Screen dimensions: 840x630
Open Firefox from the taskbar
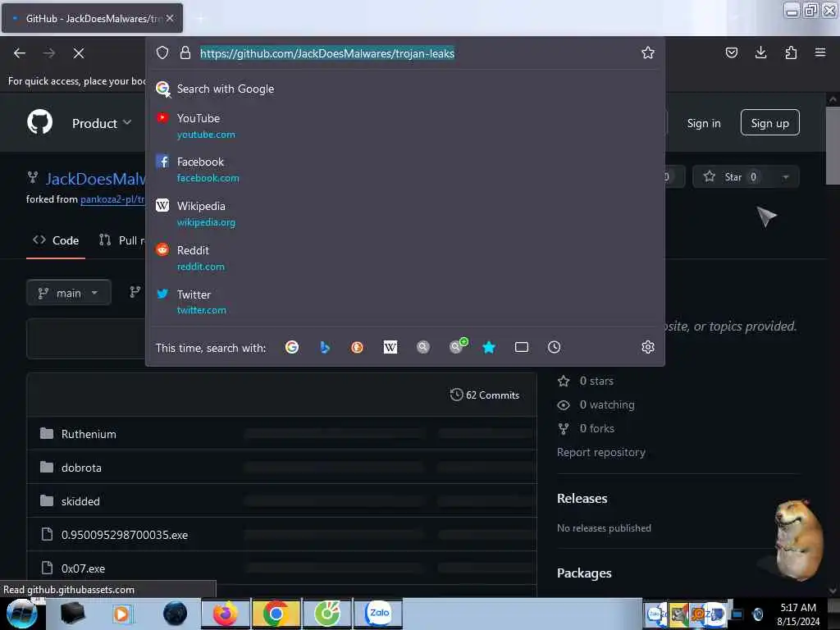click(x=225, y=614)
